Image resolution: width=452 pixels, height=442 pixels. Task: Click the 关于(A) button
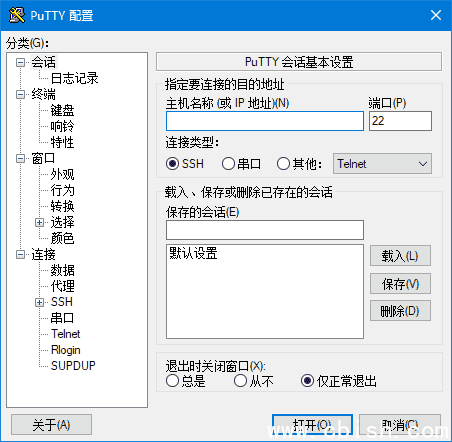click(51, 425)
